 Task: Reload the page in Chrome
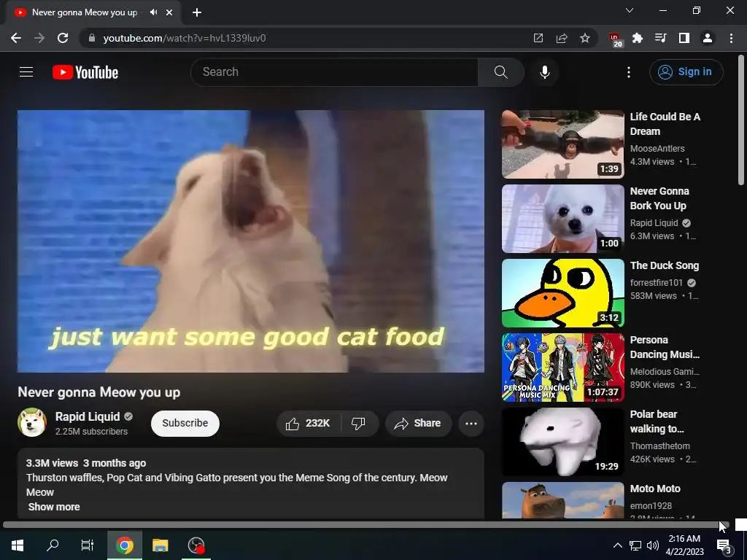(63, 38)
